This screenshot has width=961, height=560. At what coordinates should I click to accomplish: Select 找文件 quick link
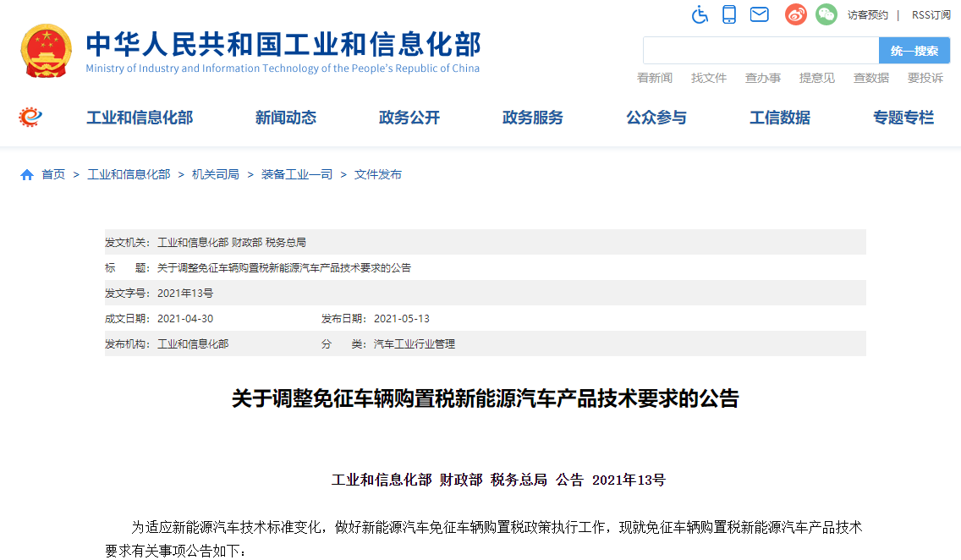(709, 78)
